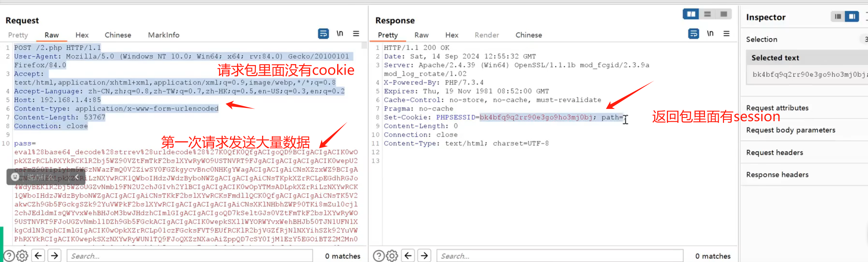
Task: Go to previous match in Response search
Action: point(408,256)
